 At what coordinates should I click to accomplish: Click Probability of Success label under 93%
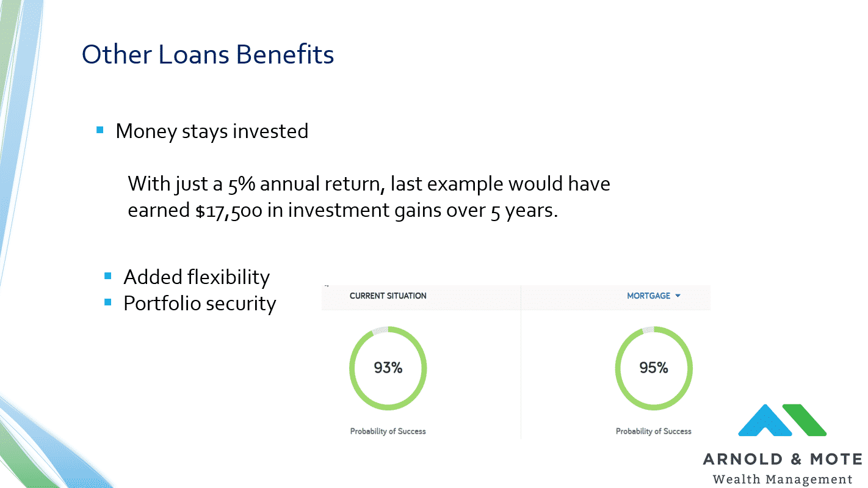[388, 431]
